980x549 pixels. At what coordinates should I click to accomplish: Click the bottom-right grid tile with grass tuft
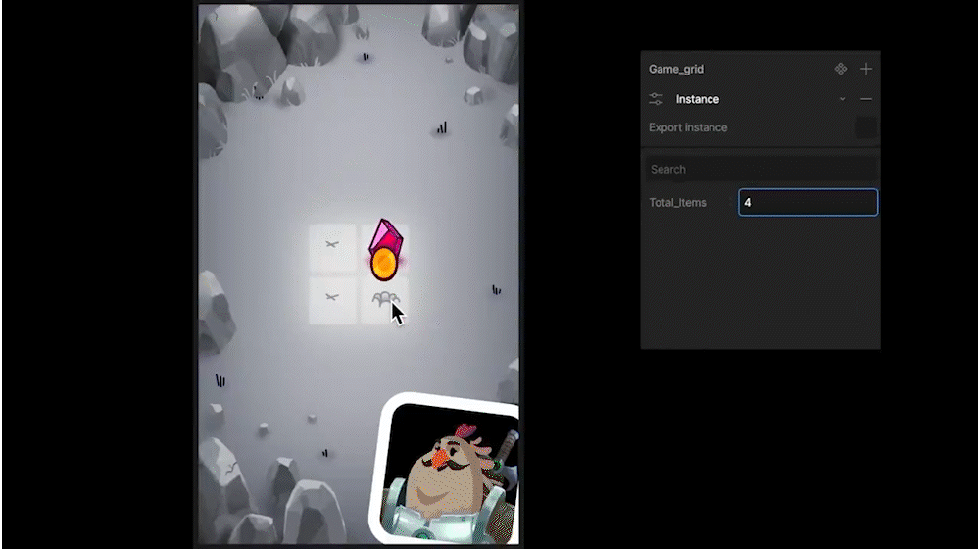[384, 300]
